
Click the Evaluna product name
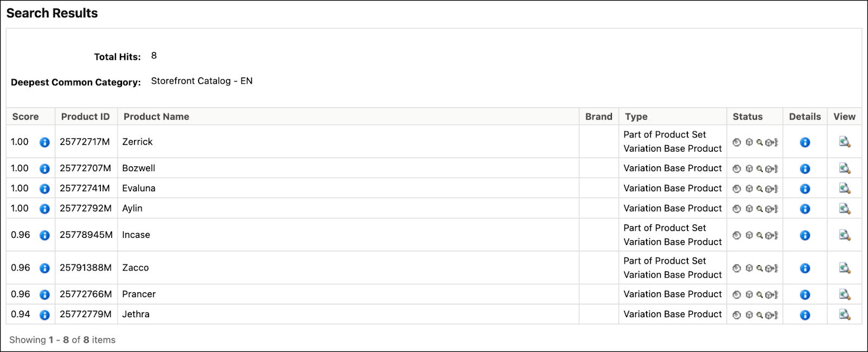[x=139, y=188]
